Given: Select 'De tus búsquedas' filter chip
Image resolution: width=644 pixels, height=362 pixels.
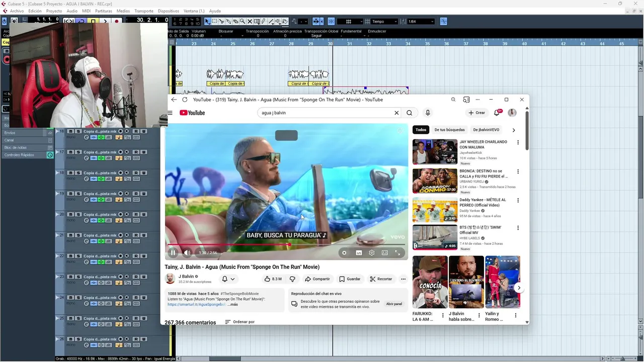Looking at the screenshot, I should point(449,130).
